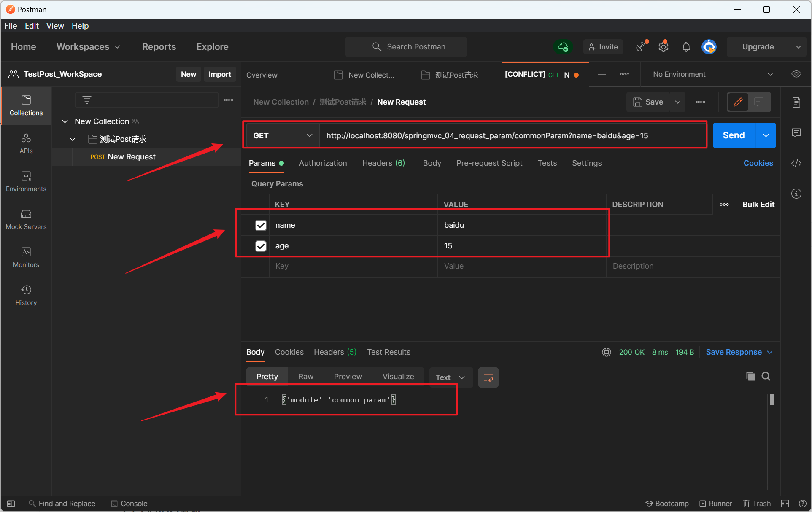
Task: Open the user profile avatar
Action: (709, 47)
